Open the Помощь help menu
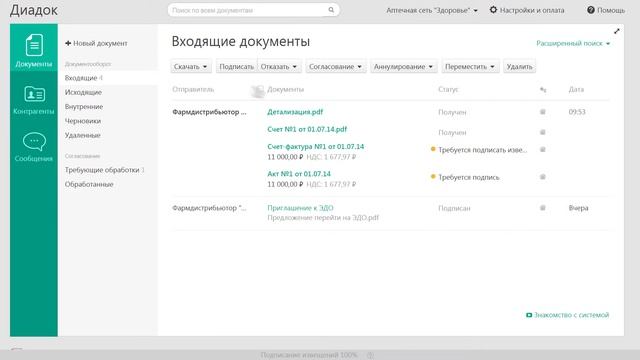The image size is (640, 360). click(x=606, y=10)
